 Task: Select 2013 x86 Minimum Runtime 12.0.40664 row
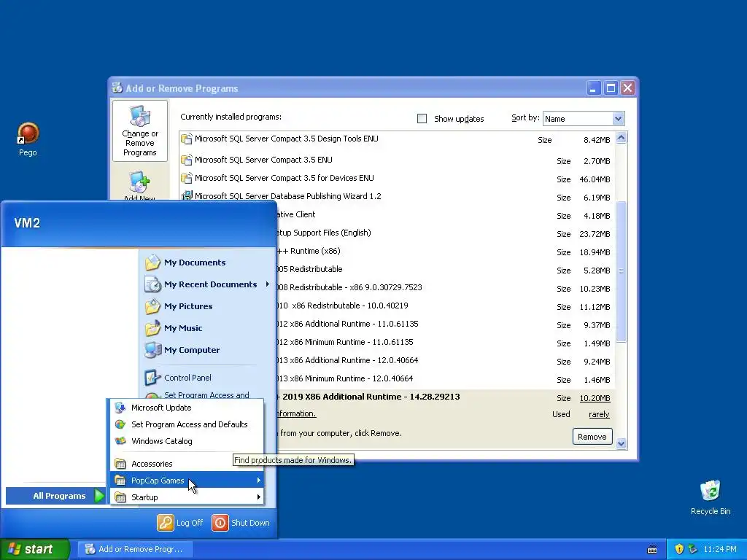(445, 378)
